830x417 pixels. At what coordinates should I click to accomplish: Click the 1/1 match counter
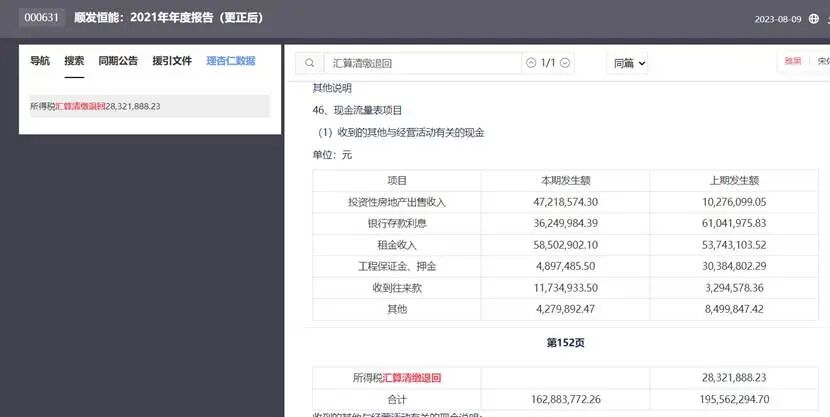[x=548, y=63]
